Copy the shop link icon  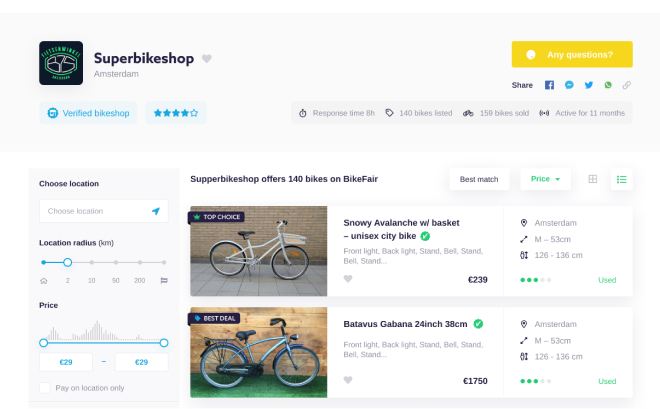[x=627, y=86]
